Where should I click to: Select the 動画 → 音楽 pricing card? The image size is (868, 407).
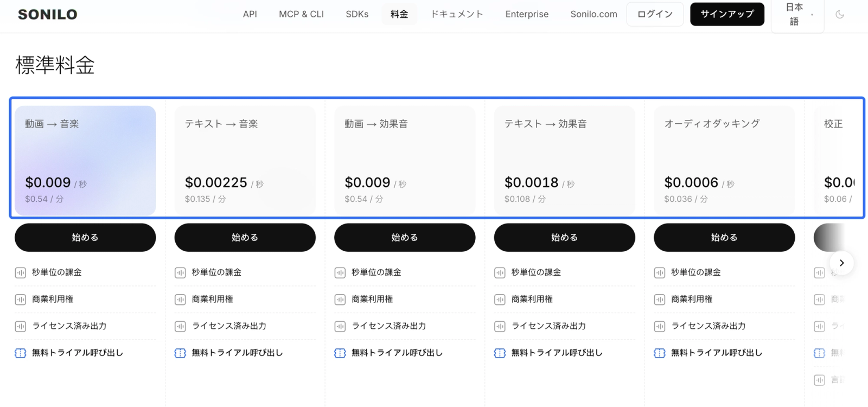[85, 160]
